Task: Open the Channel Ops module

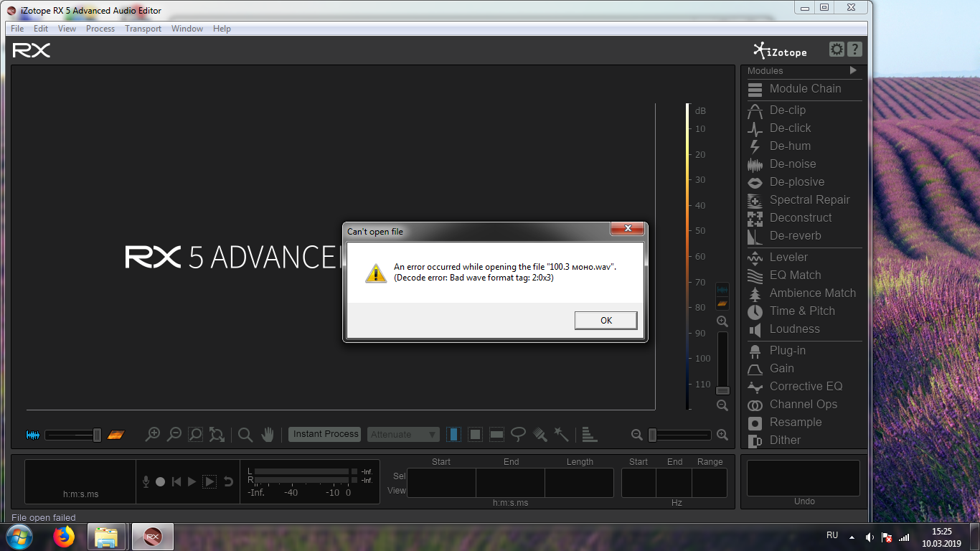Action: [804, 405]
